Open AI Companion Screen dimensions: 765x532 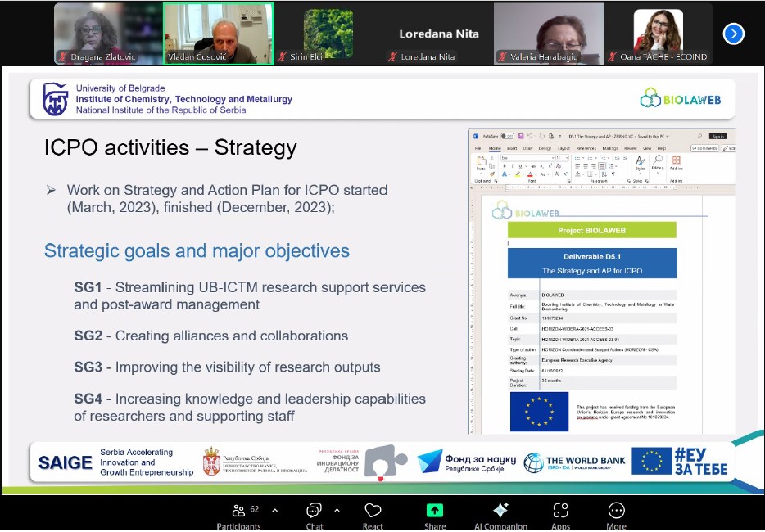500,516
